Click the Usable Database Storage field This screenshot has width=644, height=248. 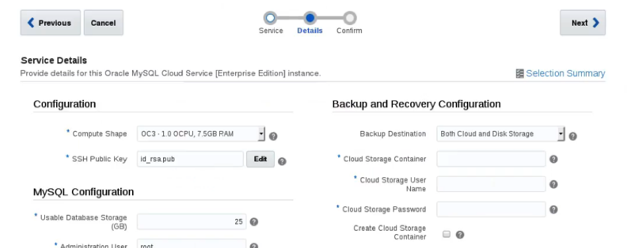192,222
